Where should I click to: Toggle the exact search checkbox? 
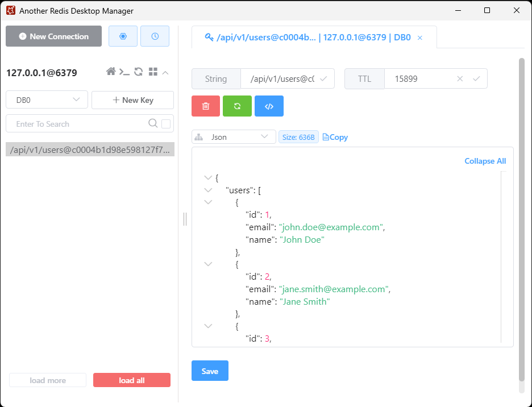coord(166,124)
